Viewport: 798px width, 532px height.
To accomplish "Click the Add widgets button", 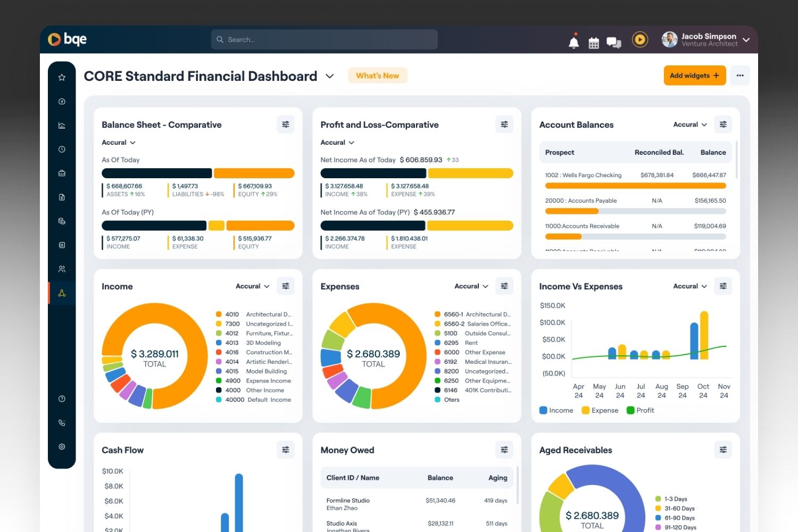I will (695, 76).
